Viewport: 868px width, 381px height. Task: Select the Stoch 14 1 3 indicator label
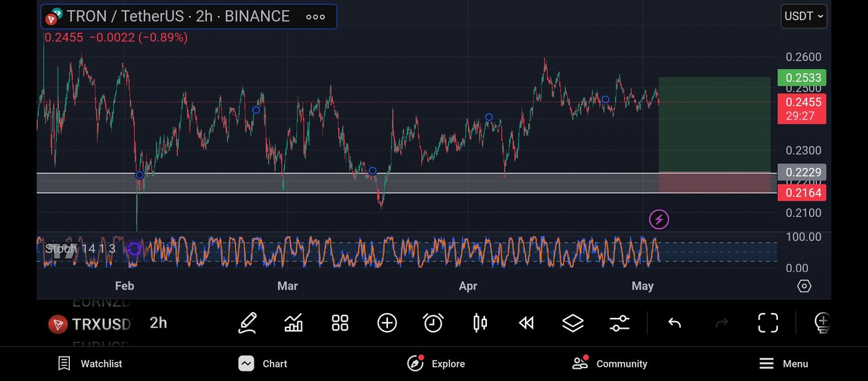pos(80,249)
